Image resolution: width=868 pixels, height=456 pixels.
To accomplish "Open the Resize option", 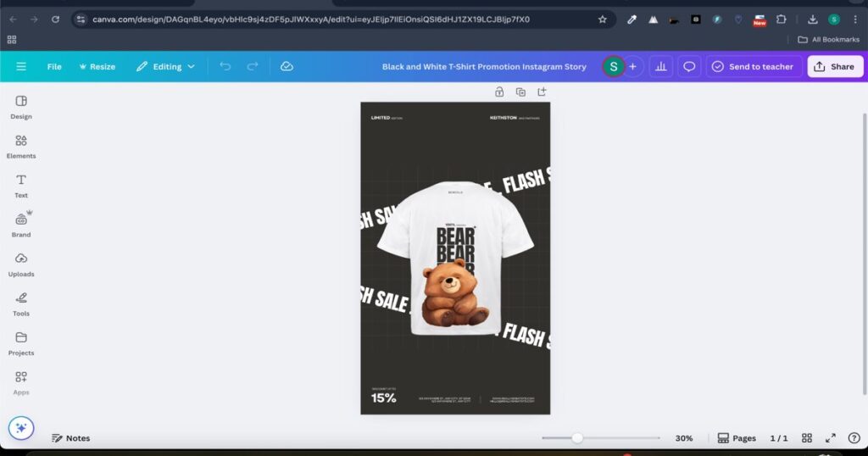I will pyautogui.click(x=97, y=66).
